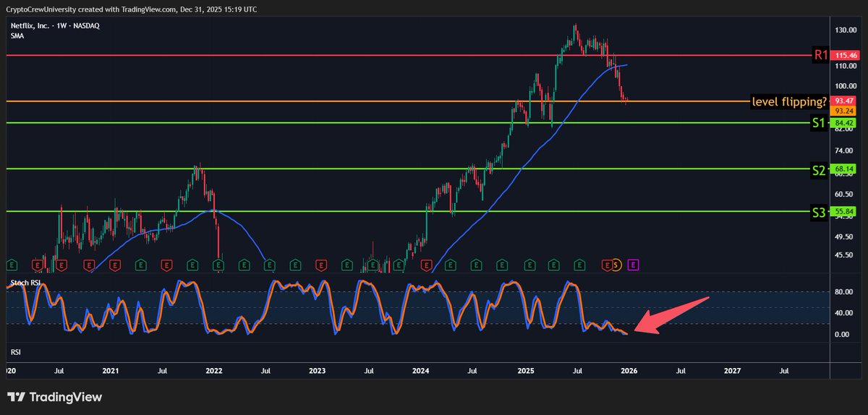This screenshot has height=415, width=868.
Task: Click the 49.50 price axis label
Action: pyautogui.click(x=845, y=236)
